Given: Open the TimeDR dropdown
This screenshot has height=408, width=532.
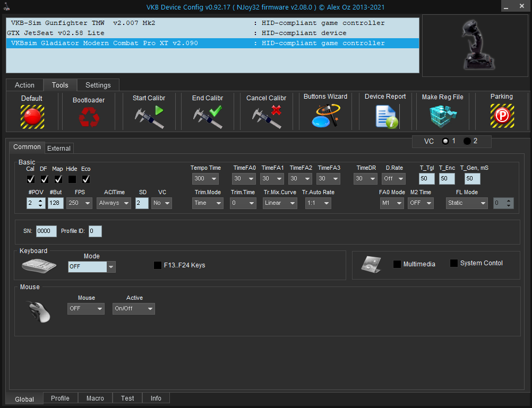Looking at the screenshot, I should click(365, 179).
